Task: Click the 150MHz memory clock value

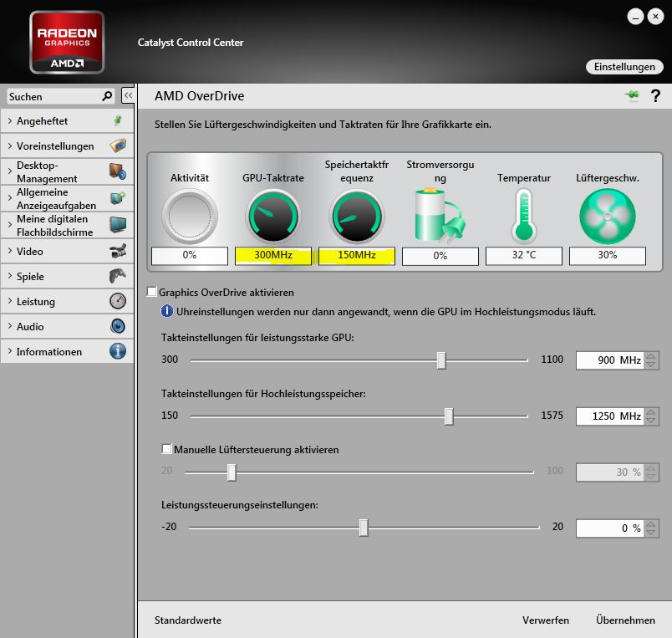Action: pos(357,256)
